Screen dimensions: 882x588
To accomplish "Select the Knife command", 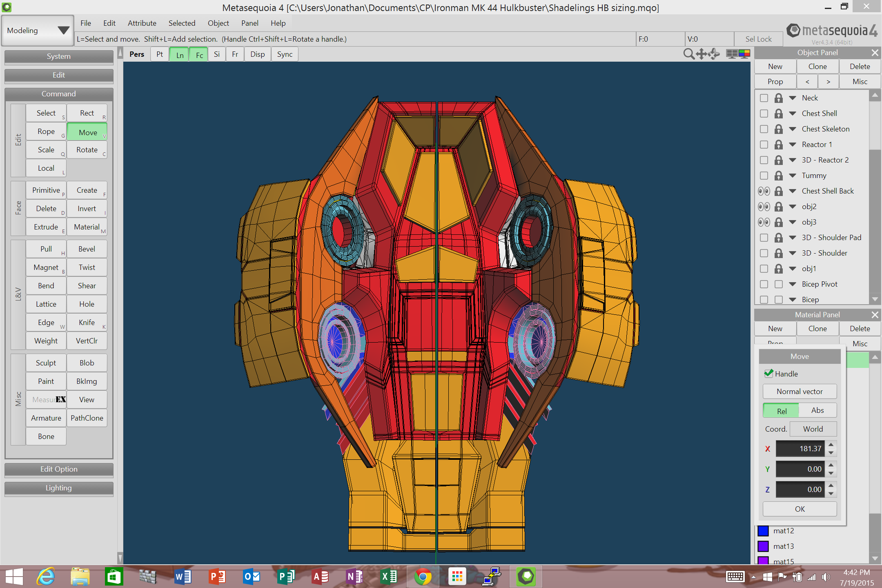I will 87,323.
